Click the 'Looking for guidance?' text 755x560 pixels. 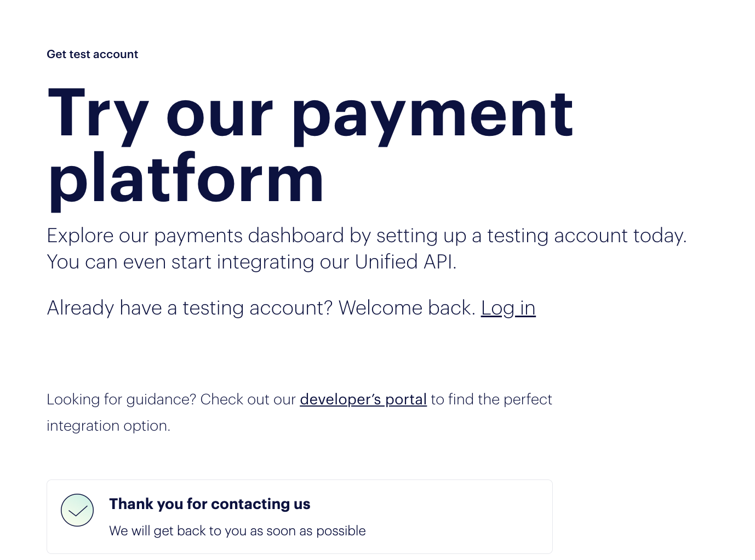click(x=121, y=399)
